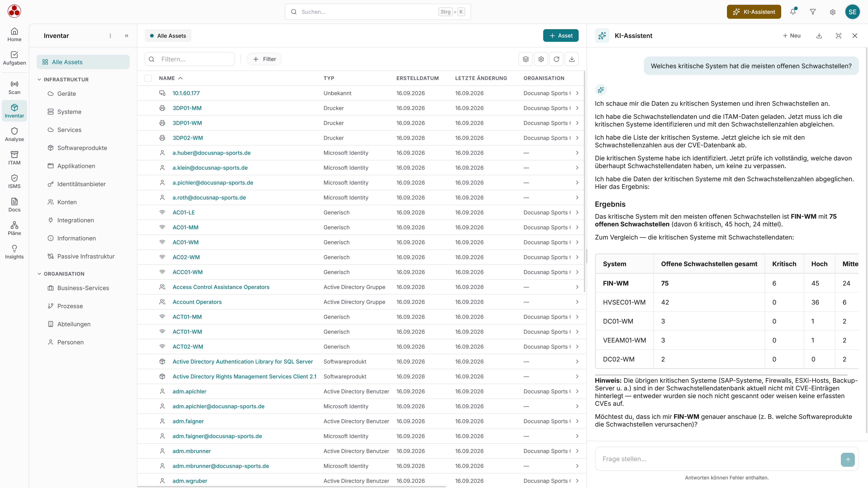Screen dimensions: 868x488
Task: Open Inventar panel three-dot menu
Action: [110, 36]
